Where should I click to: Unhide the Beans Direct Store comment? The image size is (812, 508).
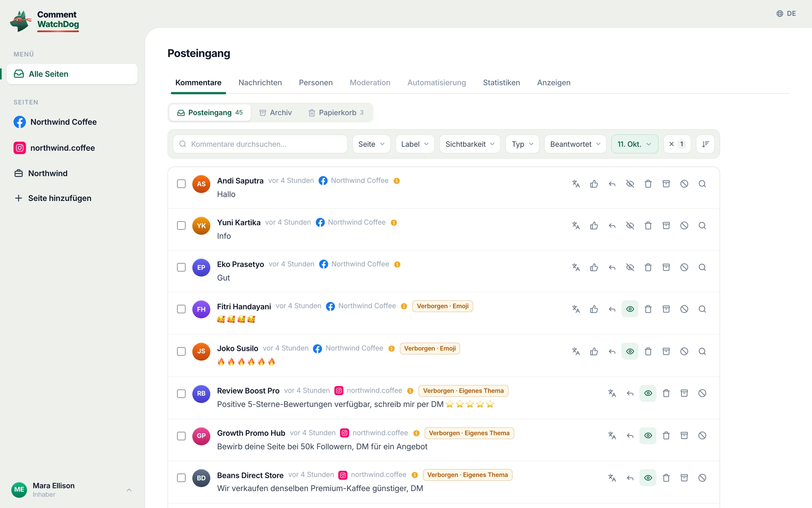tap(648, 478)
